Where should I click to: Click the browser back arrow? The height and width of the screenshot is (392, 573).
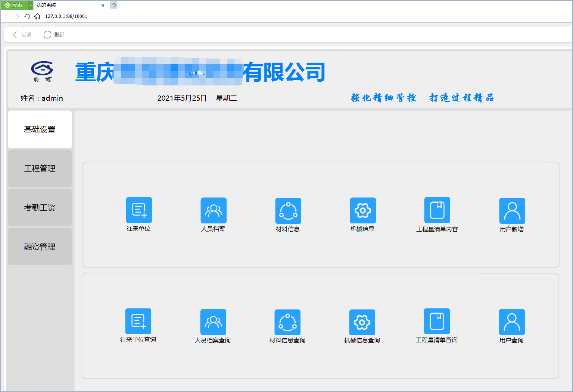click(x=6, y=16)
